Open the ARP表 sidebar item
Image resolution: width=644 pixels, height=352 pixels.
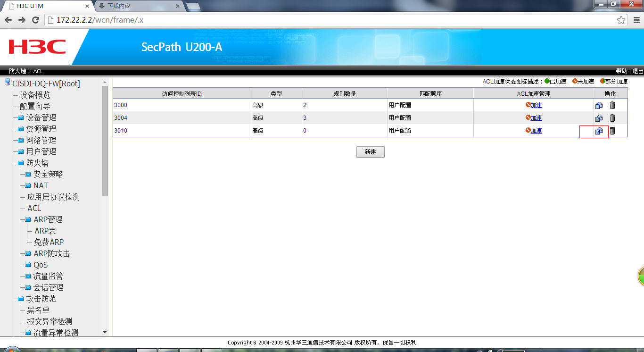point(45,231)
